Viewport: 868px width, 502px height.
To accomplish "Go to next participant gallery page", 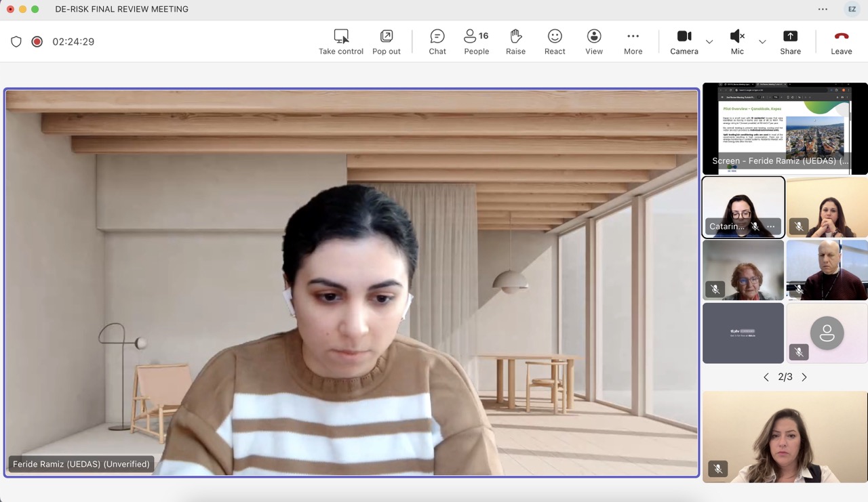I will click(x=804, y=377).
